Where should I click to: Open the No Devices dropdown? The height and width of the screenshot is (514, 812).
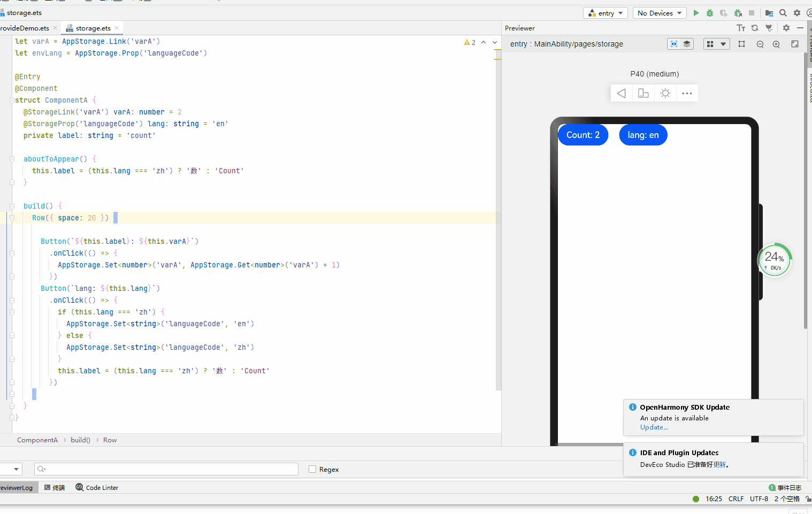660,13
